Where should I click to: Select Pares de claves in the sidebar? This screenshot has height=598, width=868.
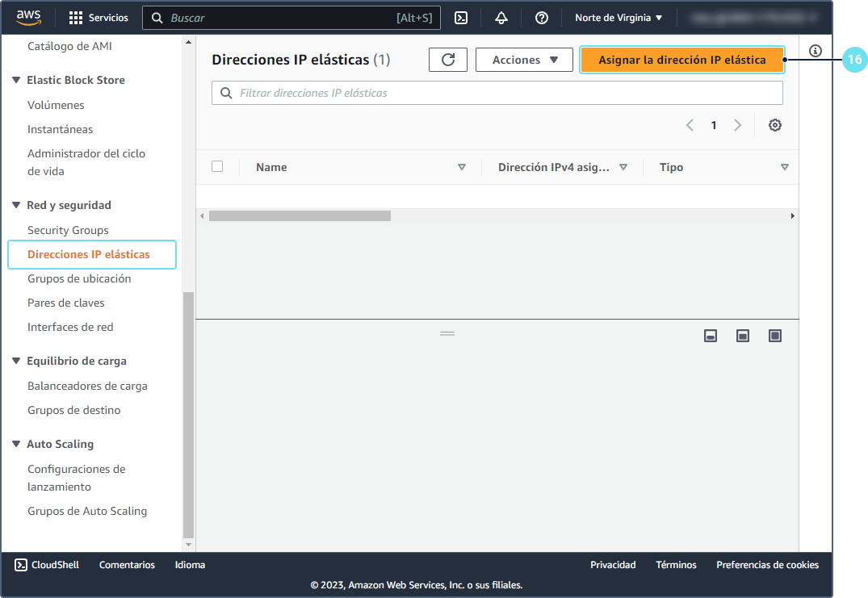66,303
